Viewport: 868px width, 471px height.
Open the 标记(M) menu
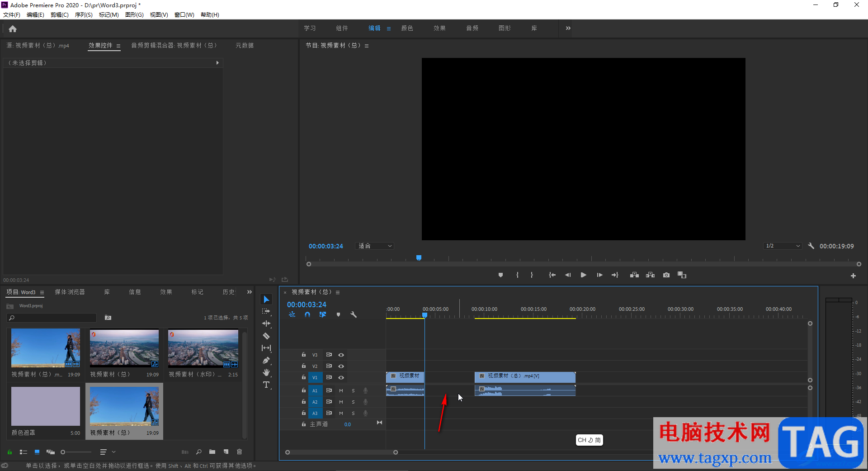click(x=108, y=15)
